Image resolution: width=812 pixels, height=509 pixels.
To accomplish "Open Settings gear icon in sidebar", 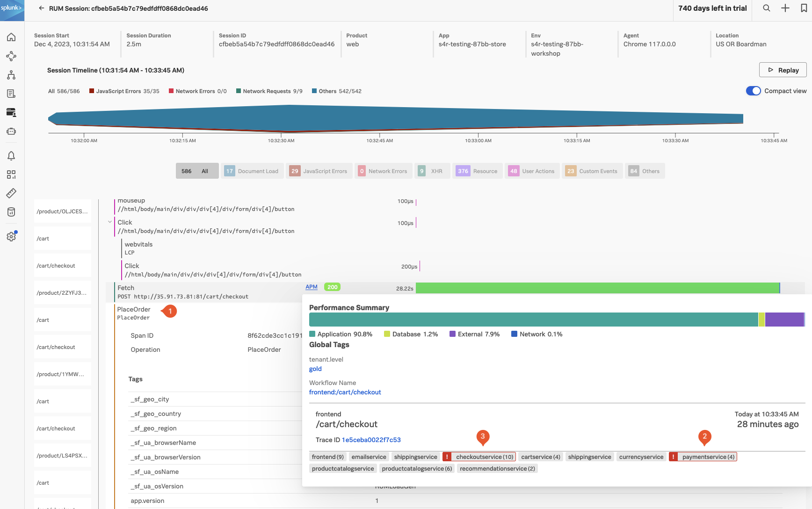I will (x=12, y=236).
